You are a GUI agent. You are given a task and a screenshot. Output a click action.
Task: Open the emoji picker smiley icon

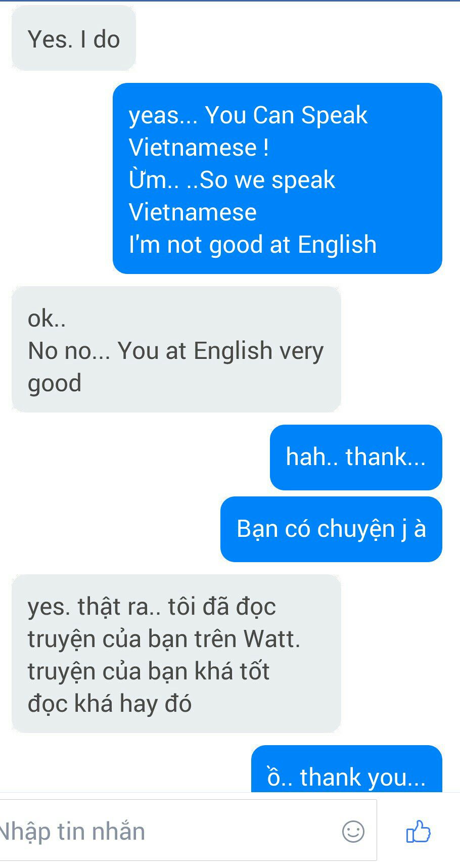tap(353, 831)
